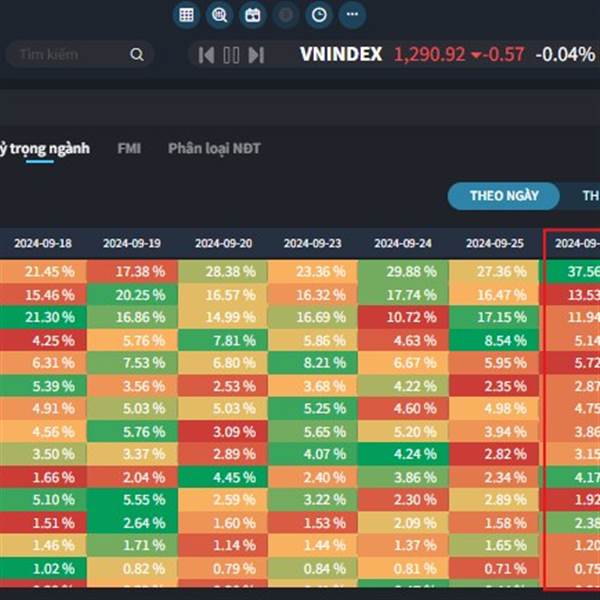Switch to the FMI tab
This screenshot has width=600, height=600.
129,148
